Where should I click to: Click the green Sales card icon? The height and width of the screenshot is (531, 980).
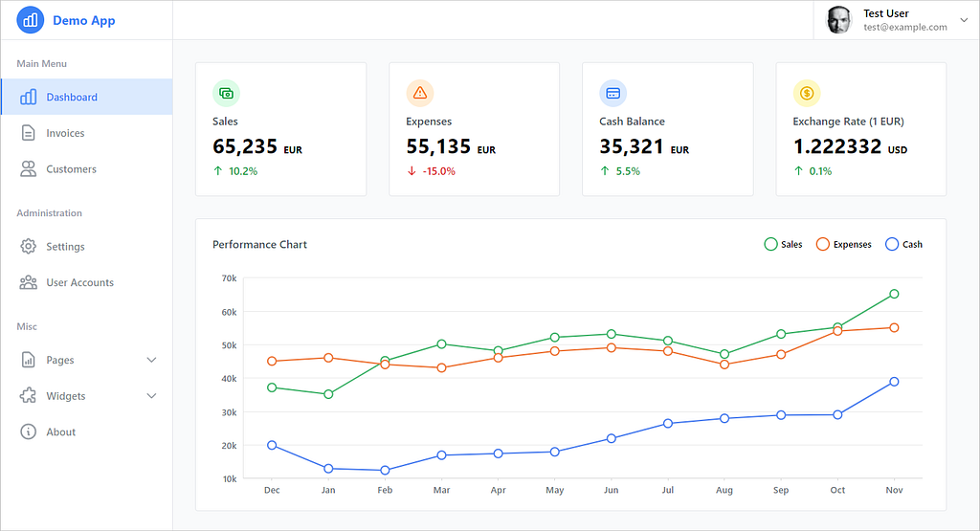click(226, 93)
